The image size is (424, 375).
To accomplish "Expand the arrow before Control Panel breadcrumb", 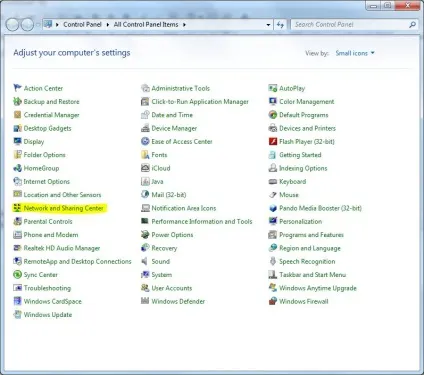I will 57,25.
